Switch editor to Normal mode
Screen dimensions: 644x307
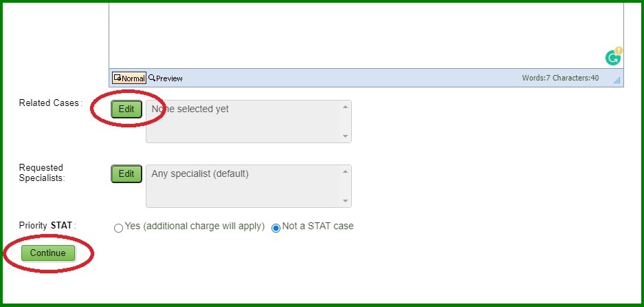(x=129, y=78)
